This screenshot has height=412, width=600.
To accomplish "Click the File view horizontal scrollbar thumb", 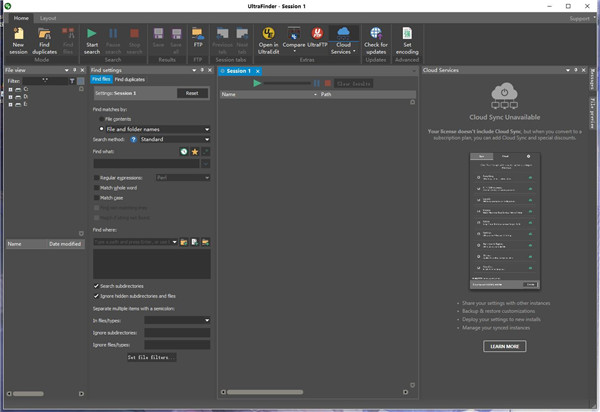I will [28, 394].
